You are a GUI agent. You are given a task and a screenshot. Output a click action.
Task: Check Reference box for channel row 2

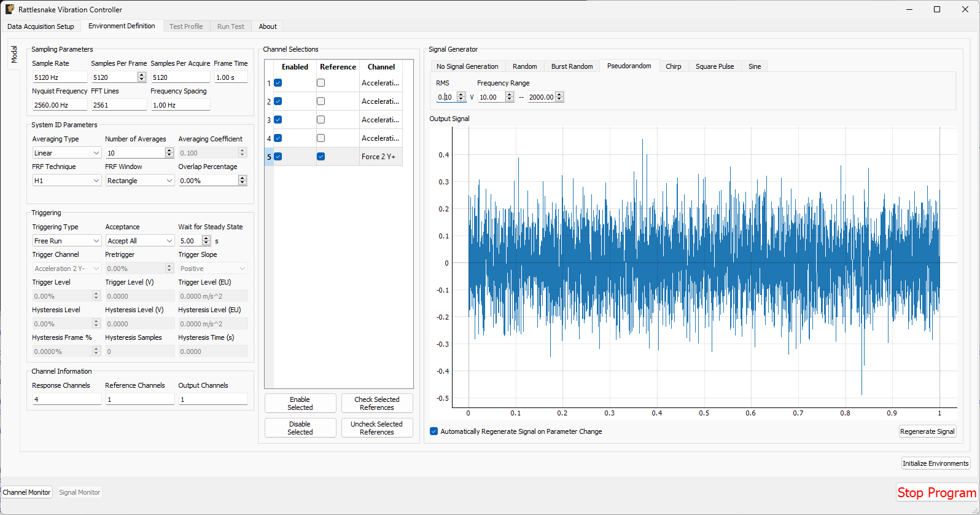coord(321,101)
